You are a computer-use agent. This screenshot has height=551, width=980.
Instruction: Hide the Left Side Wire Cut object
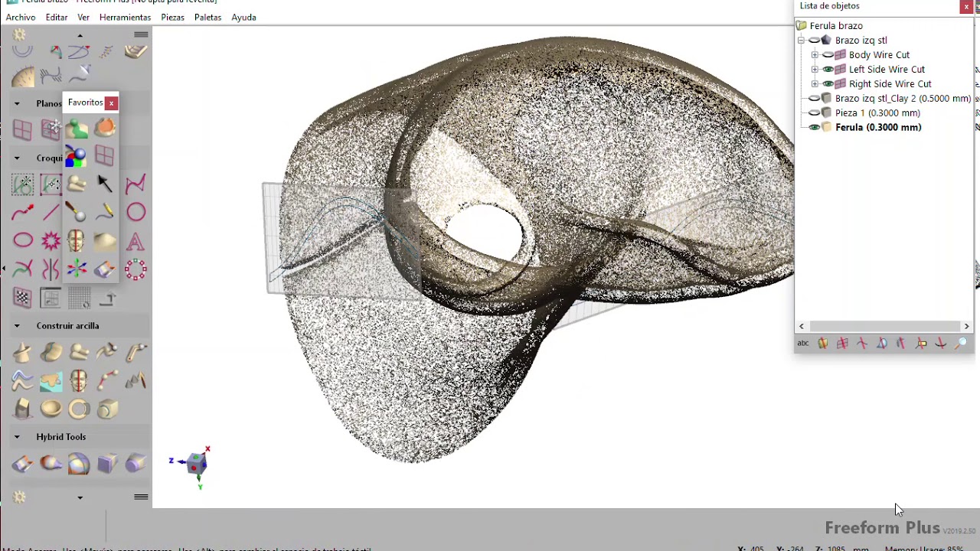coord(828,70)
